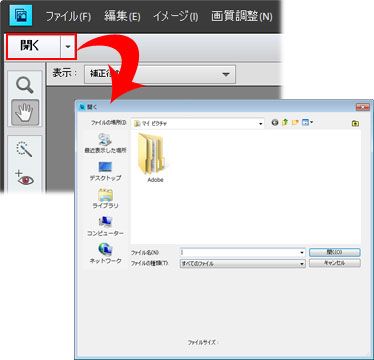Open コンピューター in the places sidebar

pos(105,226)
